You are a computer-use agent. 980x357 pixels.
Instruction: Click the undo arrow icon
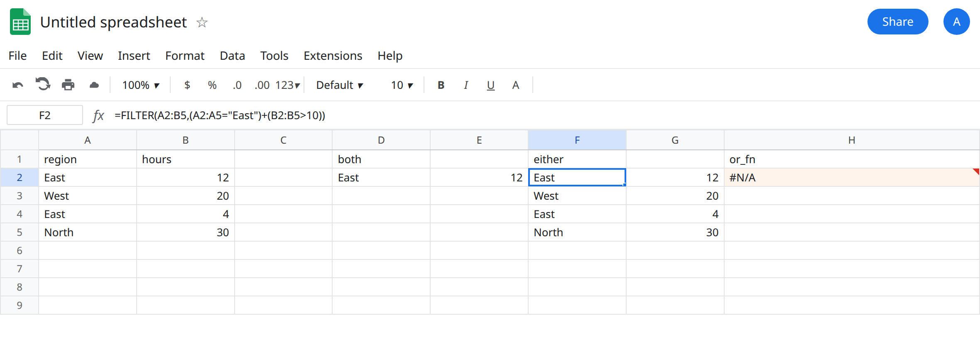(x=18, y=85)
